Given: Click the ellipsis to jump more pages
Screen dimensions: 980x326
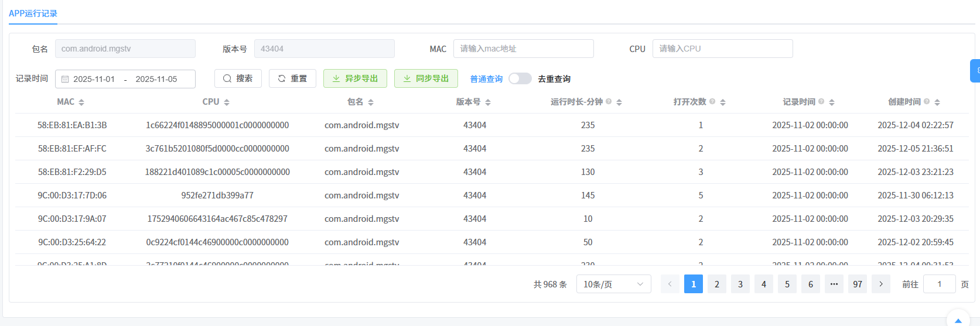Looking at the screenshot, I should [834, 284].
